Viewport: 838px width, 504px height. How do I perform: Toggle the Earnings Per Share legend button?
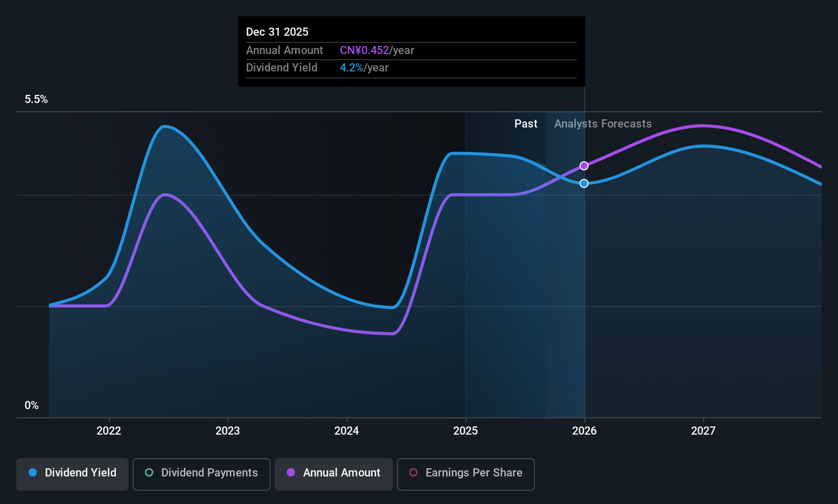pyautogui.click(x=466, y=474)
